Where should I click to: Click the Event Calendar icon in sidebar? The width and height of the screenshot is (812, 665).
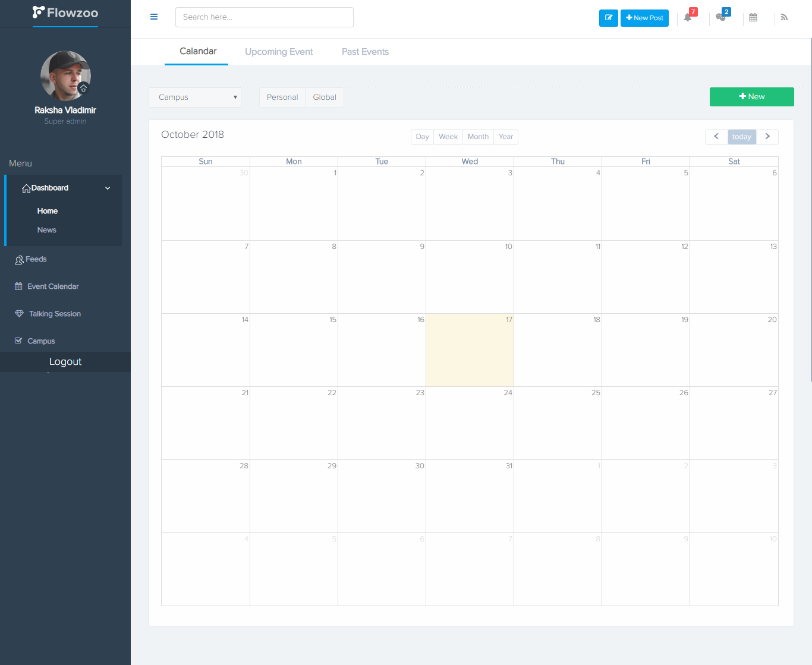pos(18,286)
